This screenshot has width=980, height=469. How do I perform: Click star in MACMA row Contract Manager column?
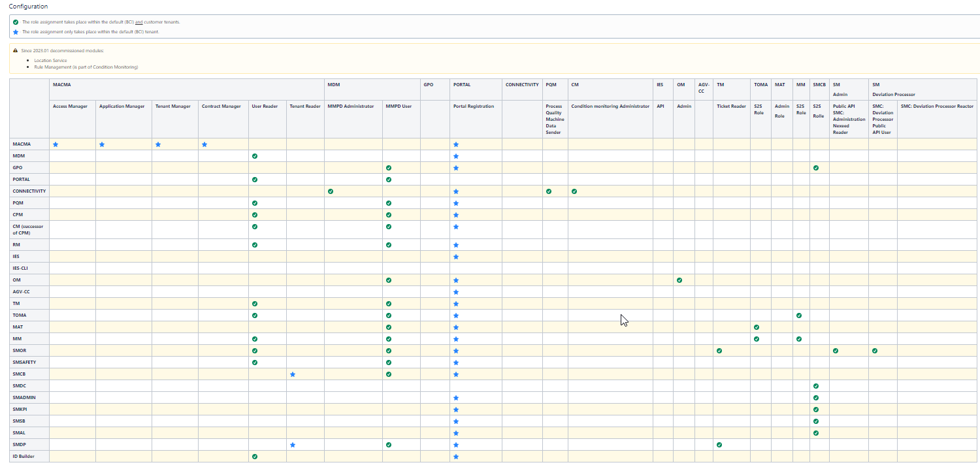coord(204,144)
